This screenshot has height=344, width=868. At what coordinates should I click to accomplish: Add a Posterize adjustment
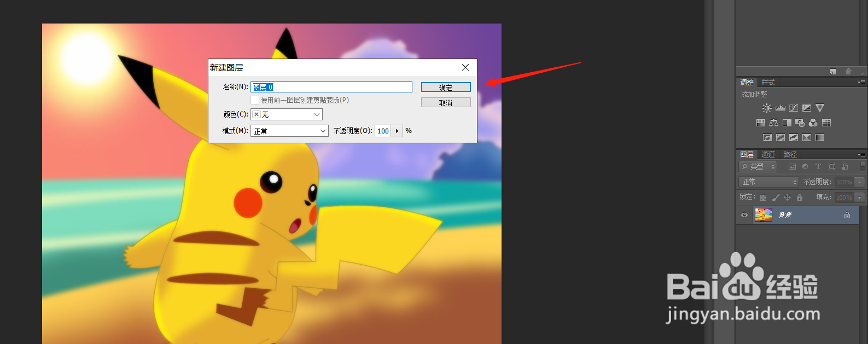780,138
